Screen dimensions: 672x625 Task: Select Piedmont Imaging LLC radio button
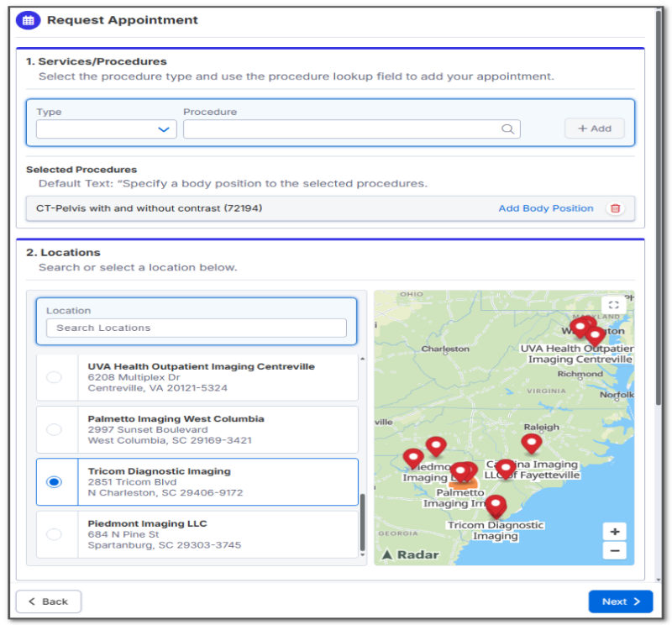coord(54,534)
